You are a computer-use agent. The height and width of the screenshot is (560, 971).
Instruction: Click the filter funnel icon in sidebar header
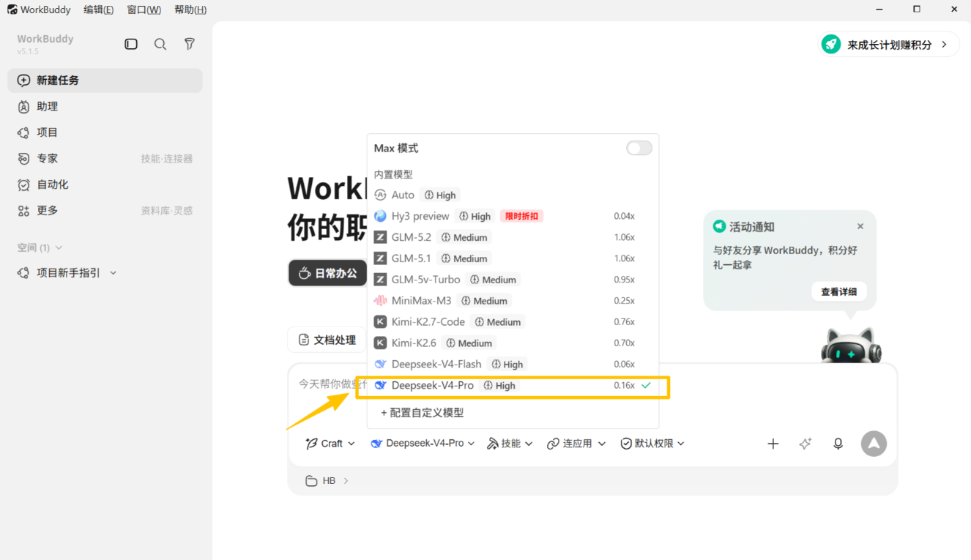[190, 44]
